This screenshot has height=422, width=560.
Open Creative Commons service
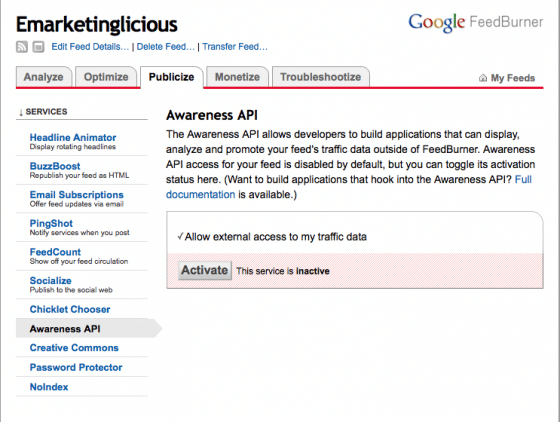click(x=74, y=348)
